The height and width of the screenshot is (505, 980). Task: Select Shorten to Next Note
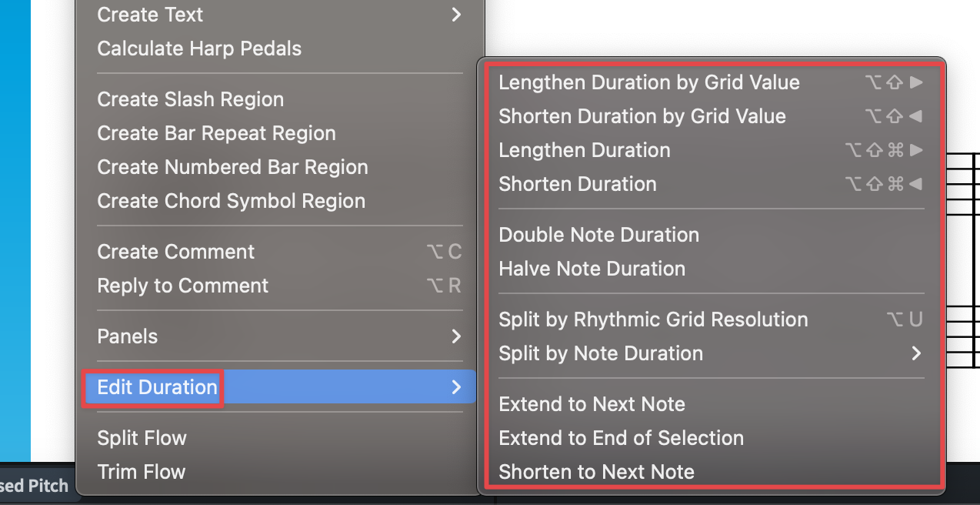[596, 472]
